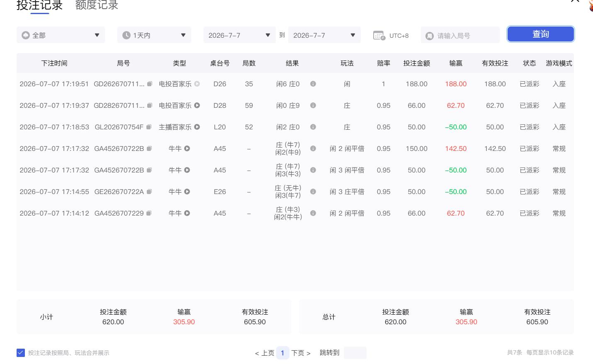The image size is (593, 364).
Task: Click bet amount 188.00 in first row
Action: click(417, 84)
